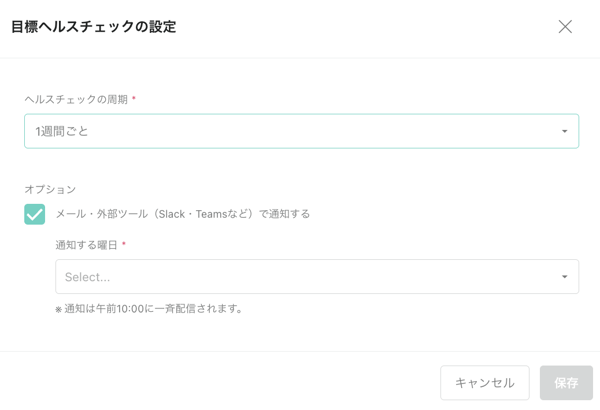Screen dimensions: 600x410
Task: Click the red asterisk beside ヘルスチェックの周期
Action: click(x=134, y=100)
